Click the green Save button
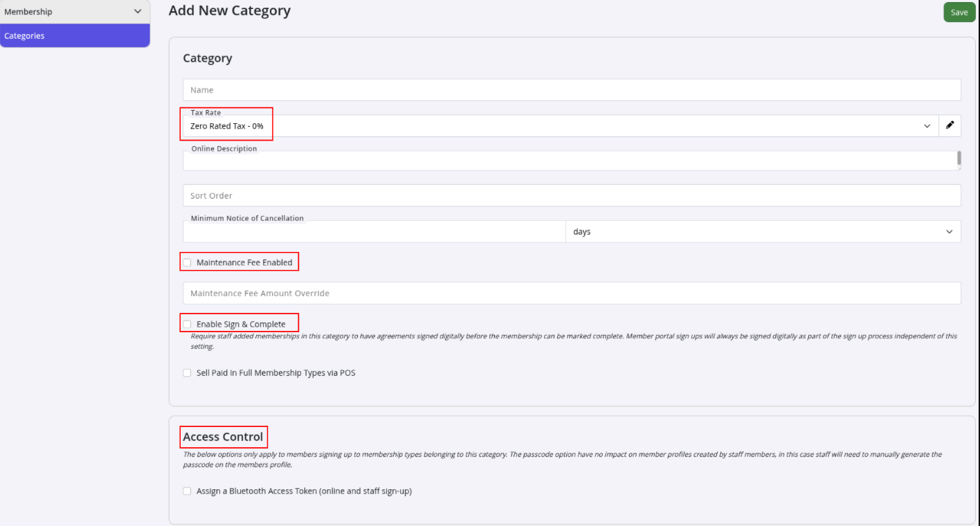The image size is (980, 526). tap(959, 12)
